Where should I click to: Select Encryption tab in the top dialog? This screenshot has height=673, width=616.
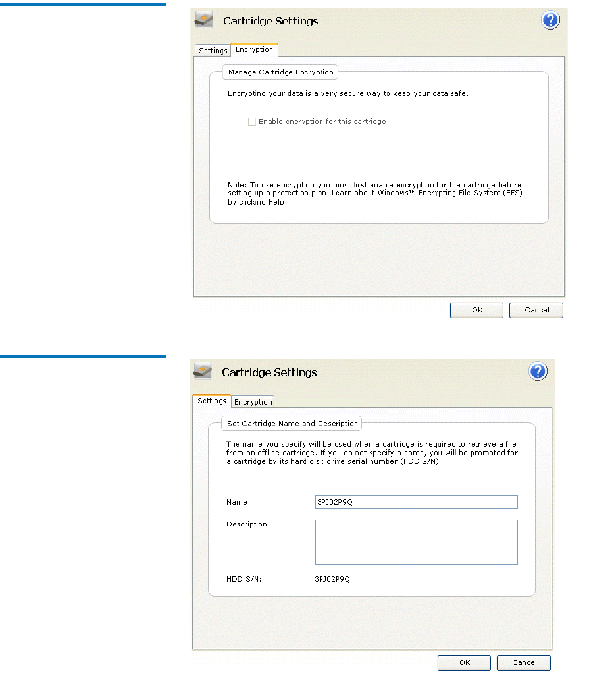[x=254, y=49]
